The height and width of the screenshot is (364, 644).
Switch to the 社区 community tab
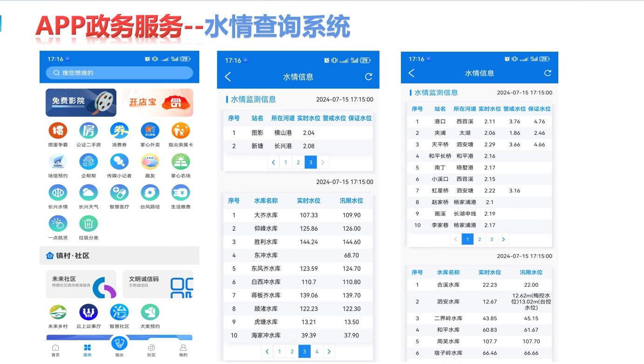[x=151, y=351]
